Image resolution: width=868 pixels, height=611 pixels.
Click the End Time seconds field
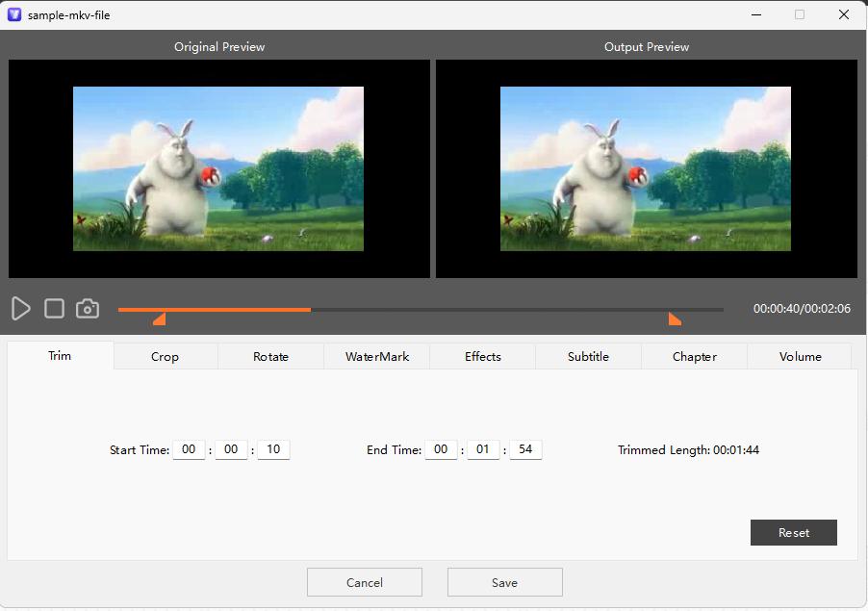pyautogui.click(x=525, y=449)
